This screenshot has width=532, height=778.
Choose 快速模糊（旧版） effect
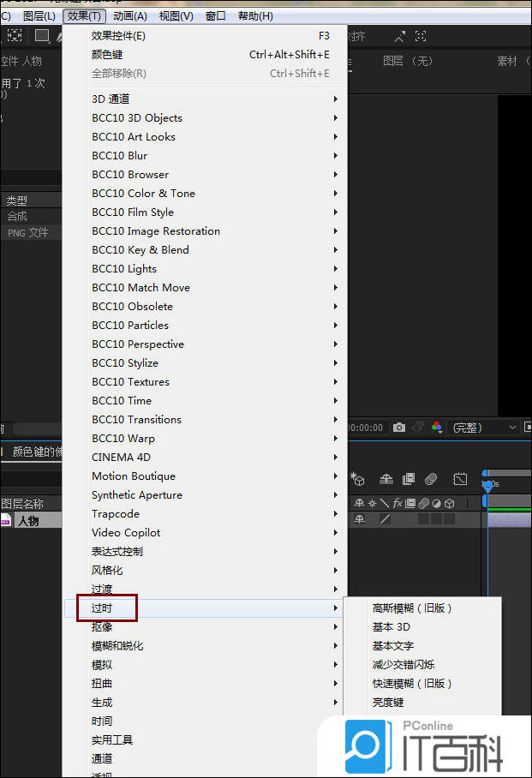[423, 683]
